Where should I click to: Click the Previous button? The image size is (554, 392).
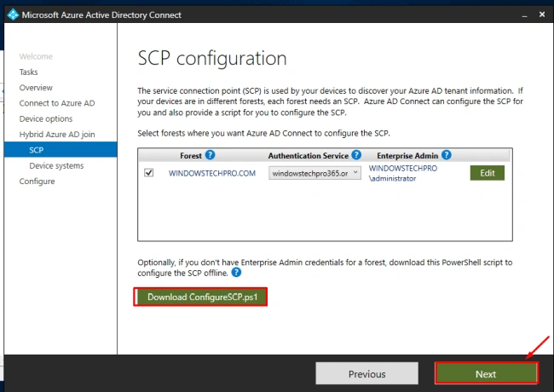click(366, 374)
